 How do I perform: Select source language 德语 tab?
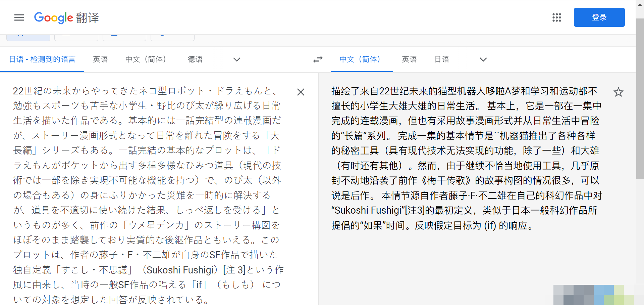coord(195,59)
